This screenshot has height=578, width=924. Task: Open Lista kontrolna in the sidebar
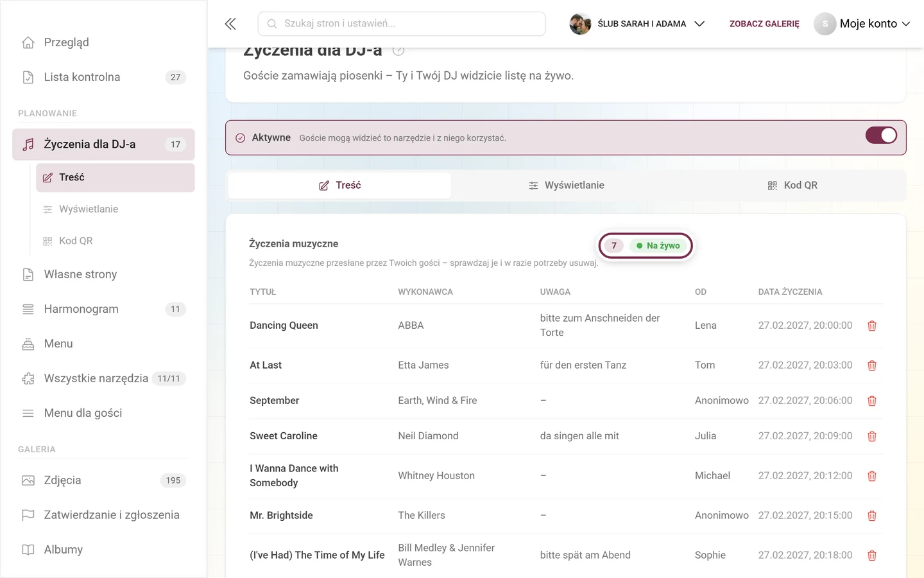pos(103,77)
